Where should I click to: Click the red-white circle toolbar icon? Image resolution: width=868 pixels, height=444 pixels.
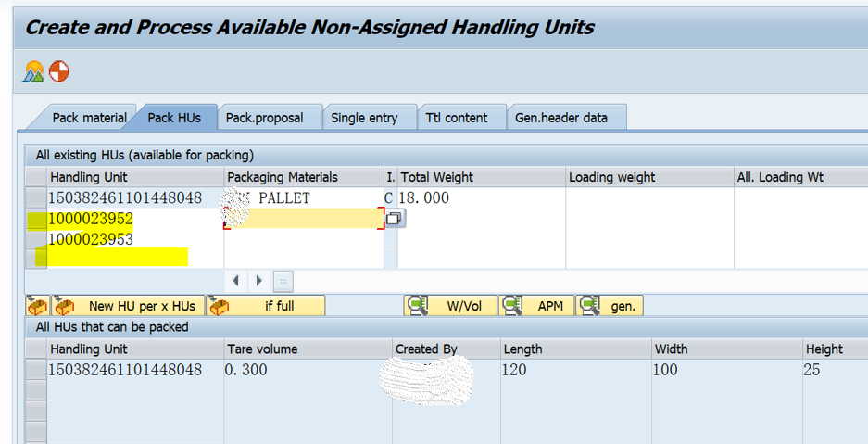click(58, 71)
